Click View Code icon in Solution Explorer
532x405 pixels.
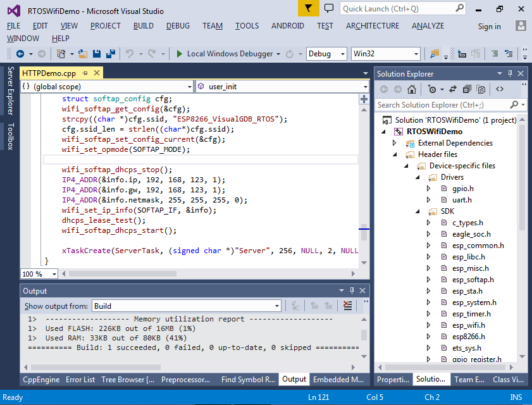(x=500, y=89)
